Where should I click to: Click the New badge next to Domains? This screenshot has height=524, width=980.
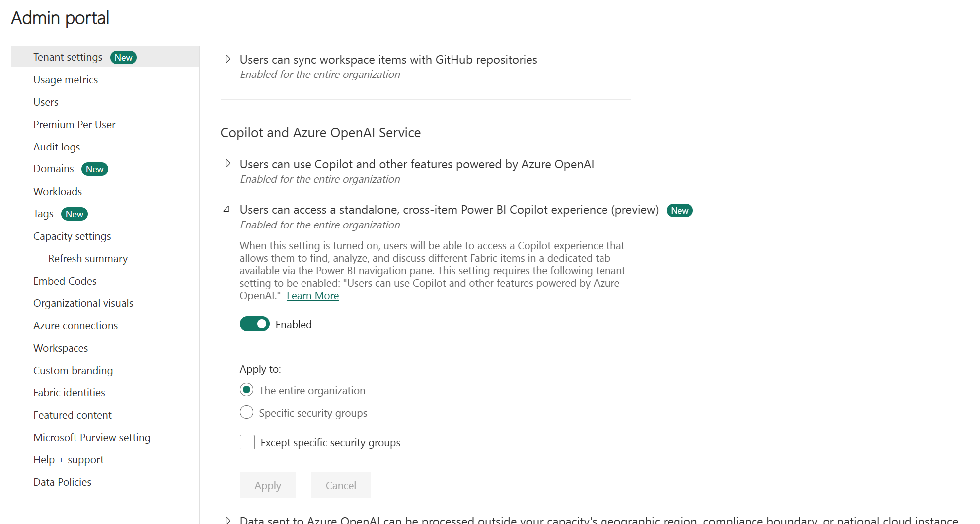[x=94, y=169]
